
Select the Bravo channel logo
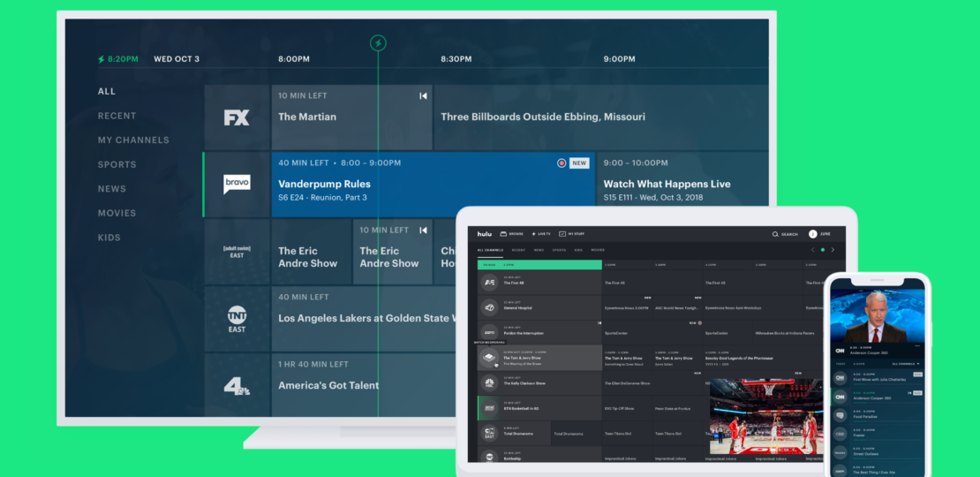(x=237, y=184)
